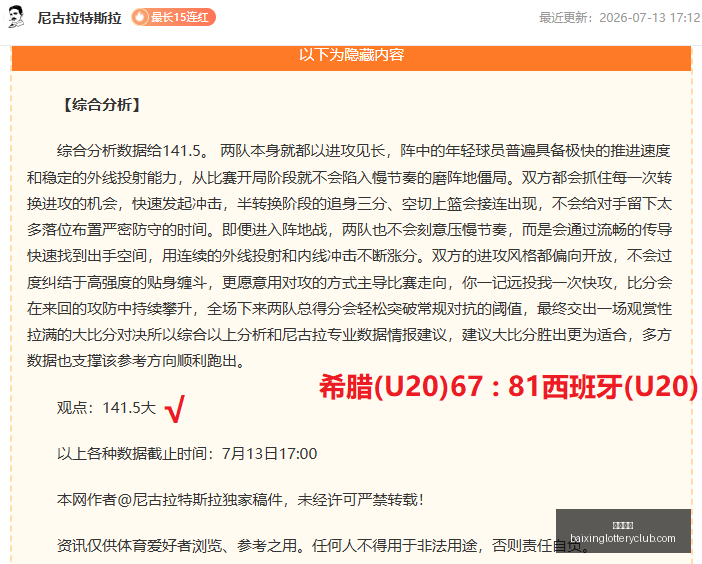Click the text line 数据也支撑该参考方向顺利跑出
Screen dimensions: 702x564
[x=136, y=360]
